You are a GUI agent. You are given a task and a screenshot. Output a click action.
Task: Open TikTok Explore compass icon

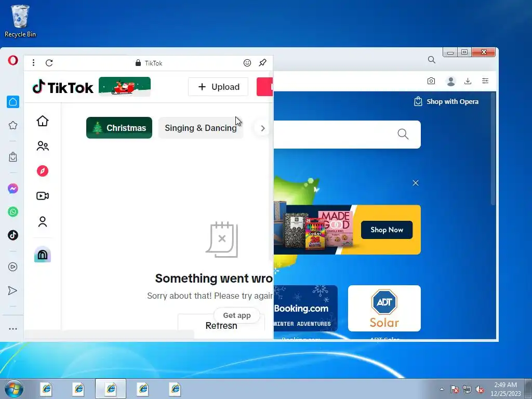coord(43,171)
